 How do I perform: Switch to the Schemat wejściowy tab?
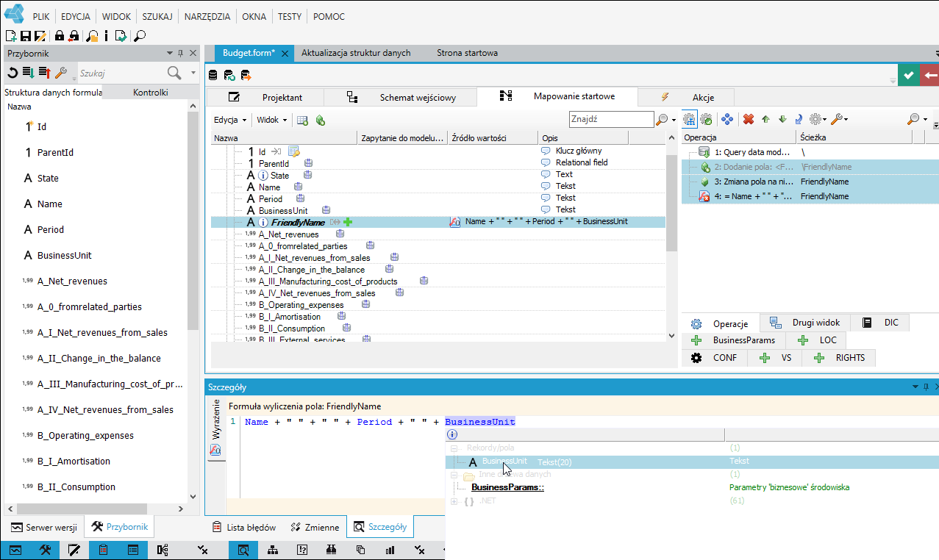point(401,97)
